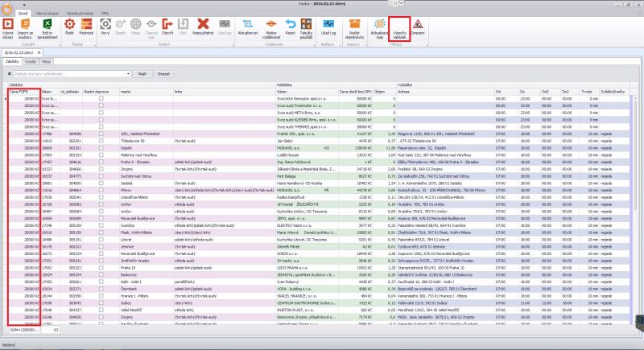The height and width of the screenshot is (350, 644).
Task: Toggle Vlastní doprava for Jičín, Valdické Předměstí
Action: click(x=101, y=134)
